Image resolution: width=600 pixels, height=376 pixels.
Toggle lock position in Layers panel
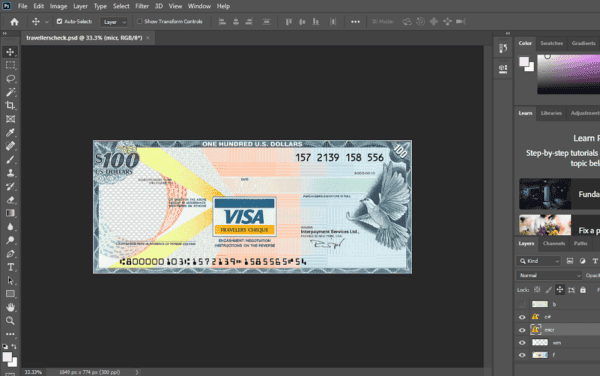(560, 290)
